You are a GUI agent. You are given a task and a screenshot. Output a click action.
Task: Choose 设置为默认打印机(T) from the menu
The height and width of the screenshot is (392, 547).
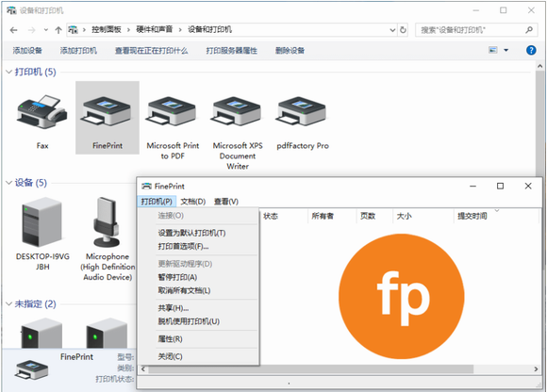(x=191, y=233)
